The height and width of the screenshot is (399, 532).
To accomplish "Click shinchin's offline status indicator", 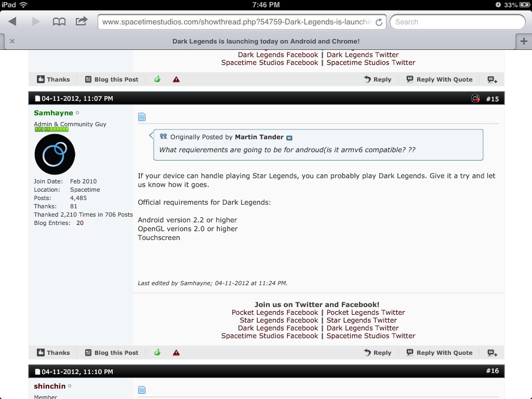I will (x=70, y=386).
